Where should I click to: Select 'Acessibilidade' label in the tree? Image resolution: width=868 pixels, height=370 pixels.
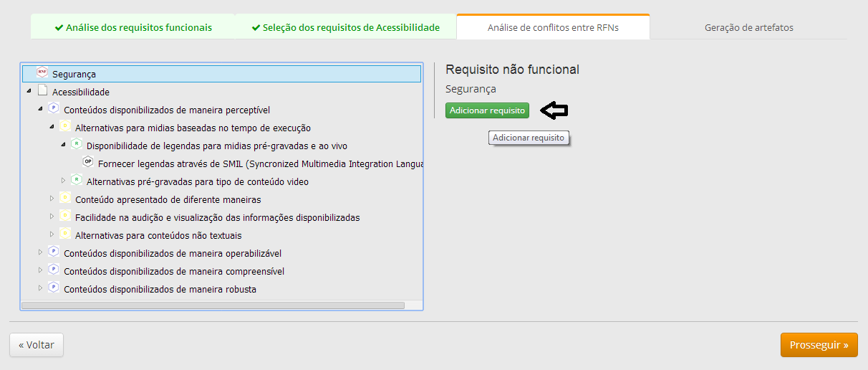coord(81,92)
